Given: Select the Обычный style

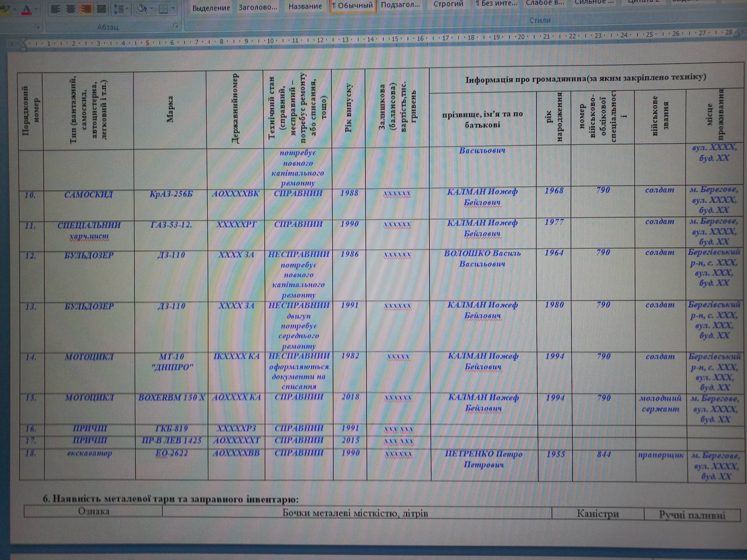Looking at the screenshot, I should point(352,5).
